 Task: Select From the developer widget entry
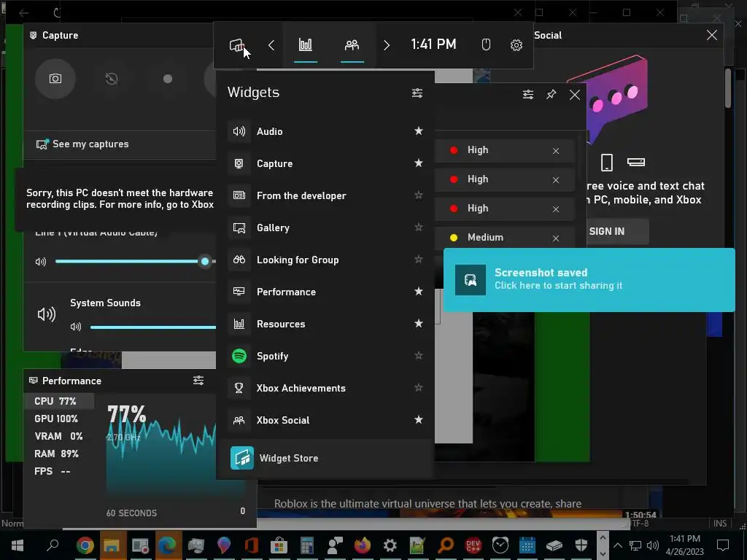pos(325,195)
